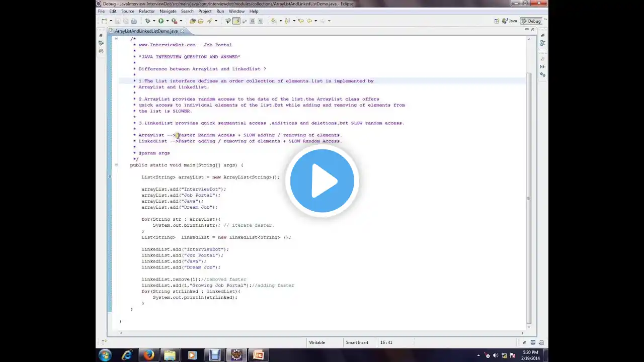The height and width of the screenshot is (362, 644).
Task: Run the program with green Run icon
Action: tap(160, 21)
